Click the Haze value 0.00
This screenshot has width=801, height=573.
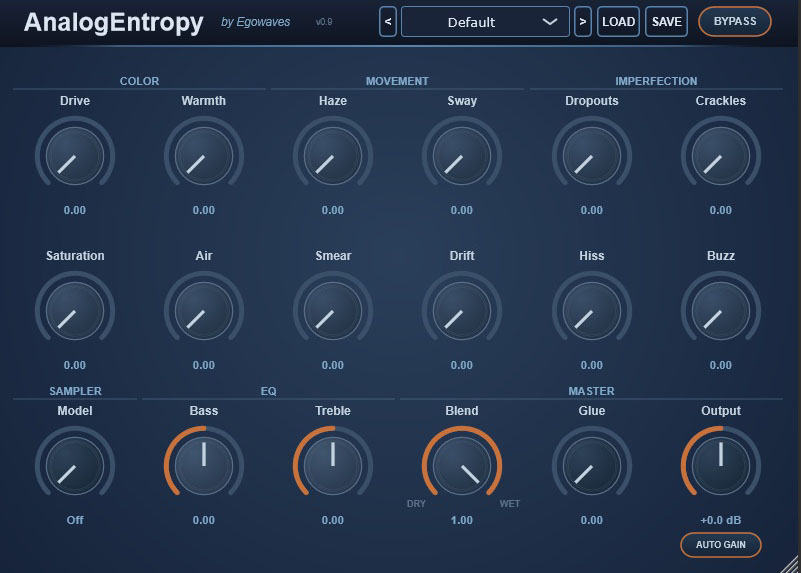click(333, 210)
